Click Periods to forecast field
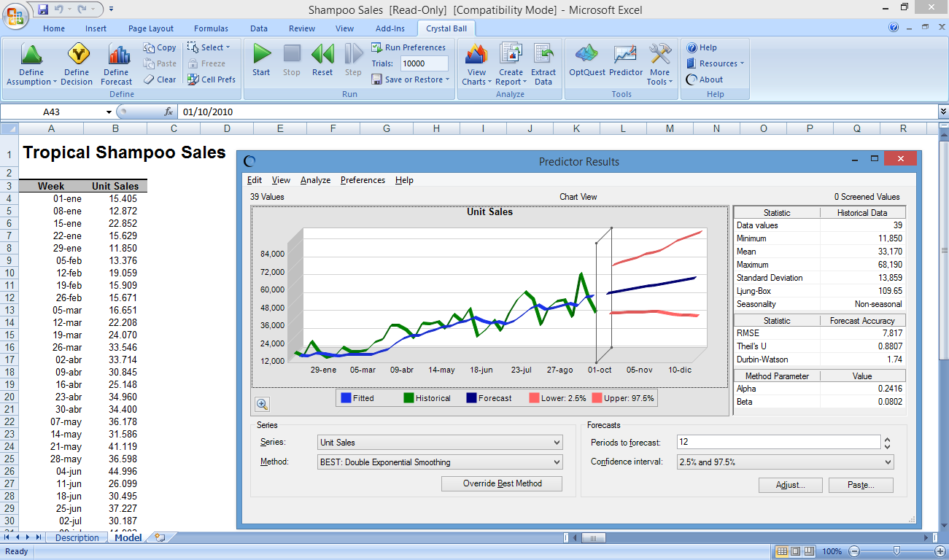Image resolution: width=949 pixels, height=560 pixels. tap(778, 443)
